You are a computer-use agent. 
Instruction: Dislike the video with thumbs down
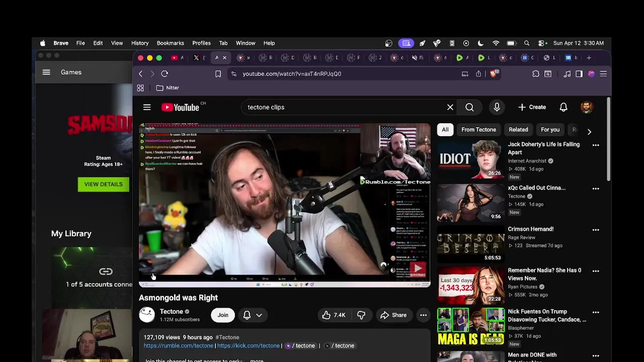[x=361, y=315]
